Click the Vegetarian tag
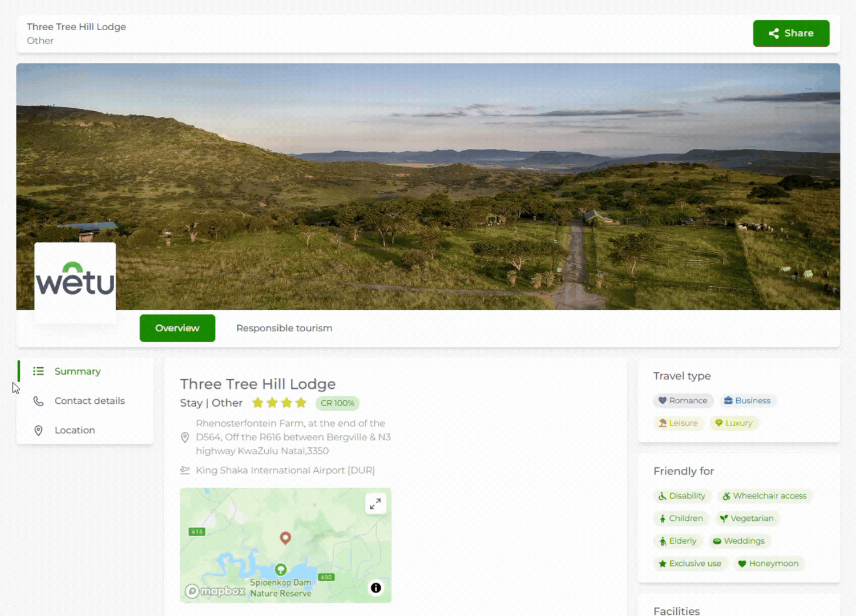This screenshot has height=616, width=856. pos(747,518)
